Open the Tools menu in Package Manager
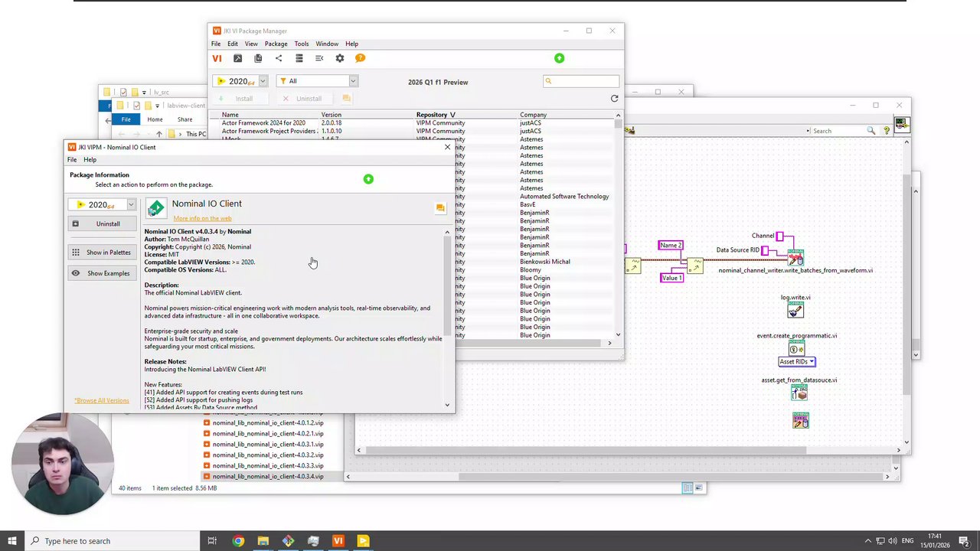The image size is (980, 551). pos(302,44)
